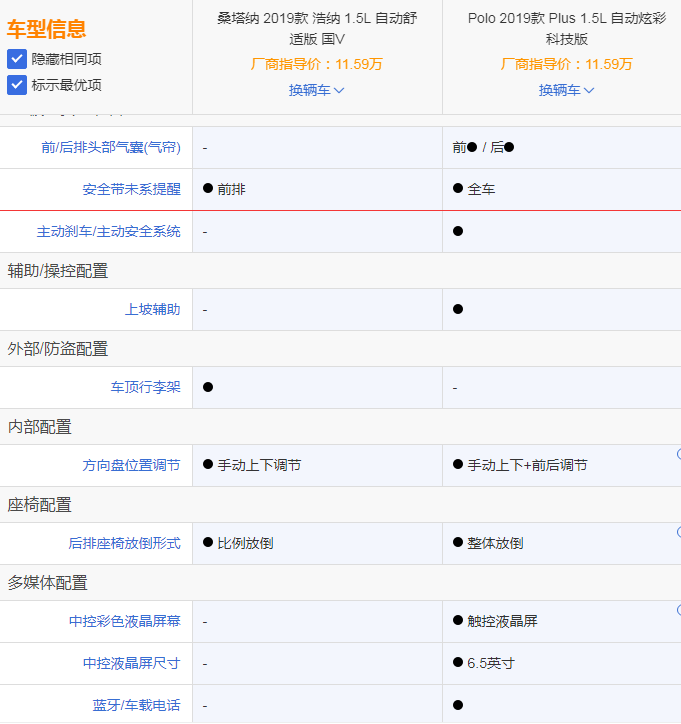The width and height of the screenshot is (681, 724).
Task: Click the 桑塔纳 厂商指导价 11.59万 price
Action: (x=316, y=64)
